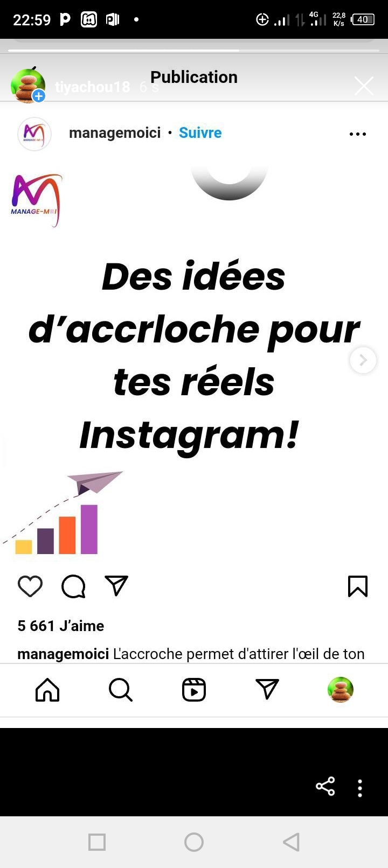This screenshot has width=388, height=868.
Task: View the 5 661 J'aime likes list
Action: [61, 626]
